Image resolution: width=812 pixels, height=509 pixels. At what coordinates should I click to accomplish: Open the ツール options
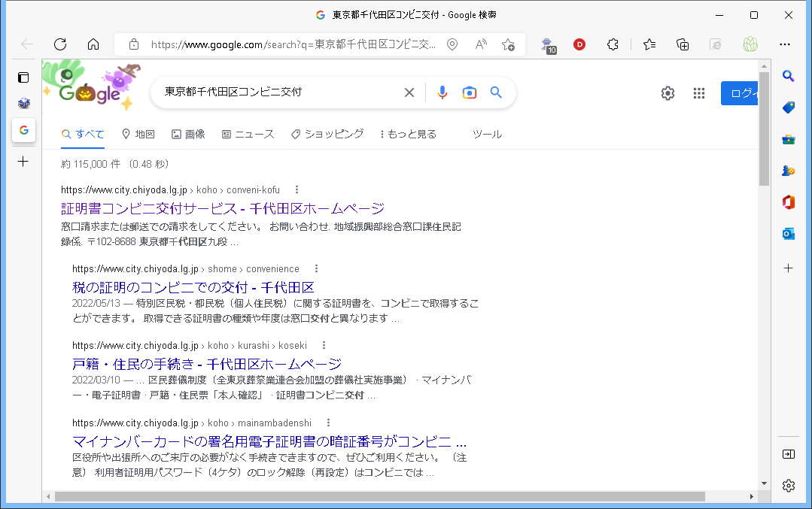point(488,135)
